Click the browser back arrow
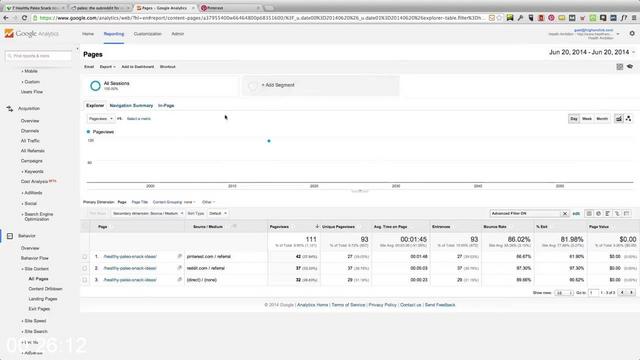The image size is (640, 360). [x=6, y=18]
